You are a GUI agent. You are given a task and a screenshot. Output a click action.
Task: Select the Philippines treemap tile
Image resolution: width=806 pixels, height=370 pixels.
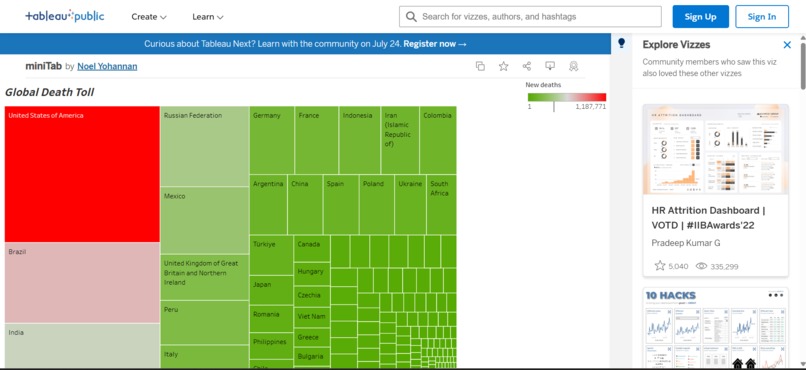271,345
